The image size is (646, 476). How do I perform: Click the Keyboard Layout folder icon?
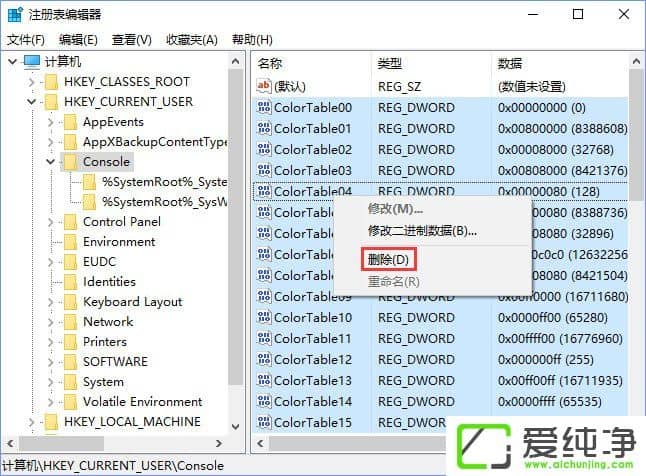(70, 302)
